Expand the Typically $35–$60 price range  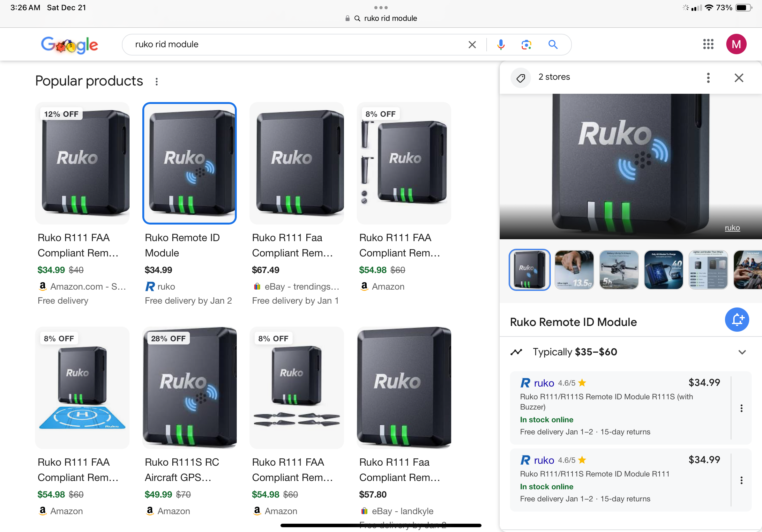point(742,352)
